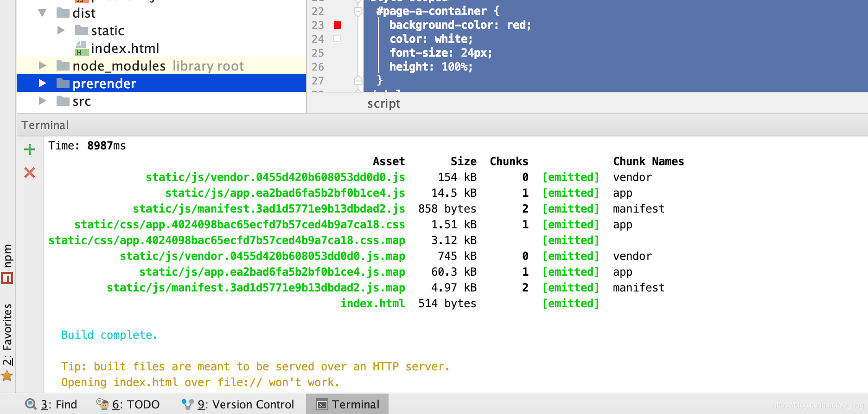The image size is (868, 414).
Task: Click the TODO tab icon
Action: tap(102, 404)
